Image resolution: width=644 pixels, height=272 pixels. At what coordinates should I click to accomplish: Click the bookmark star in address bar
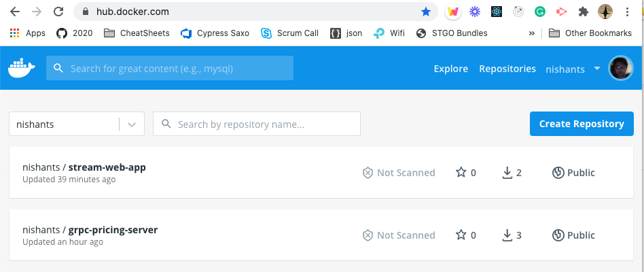[x=426, y=12]
